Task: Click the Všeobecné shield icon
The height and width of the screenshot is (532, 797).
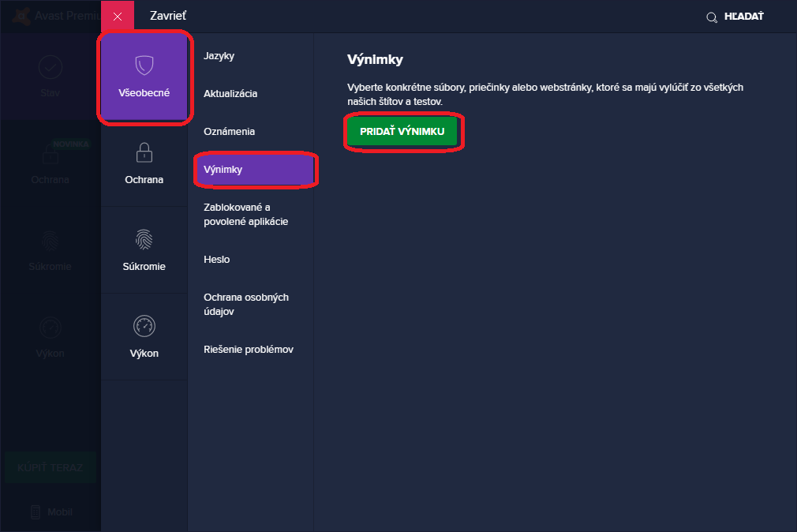Action: 144,66
